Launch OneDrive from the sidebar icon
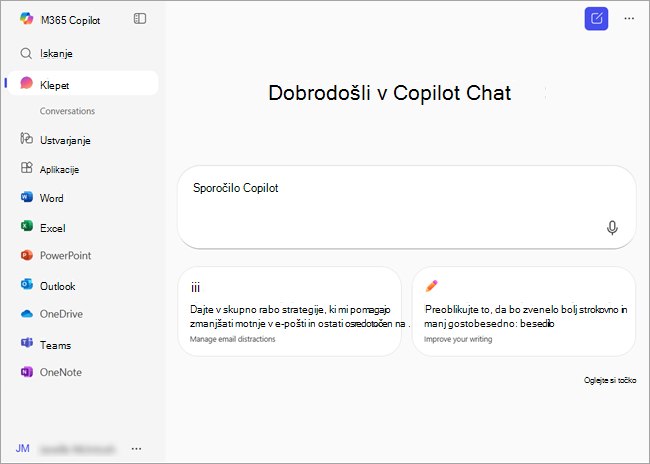Viewport: 650px width, 464px height. (x=27, y=314)
